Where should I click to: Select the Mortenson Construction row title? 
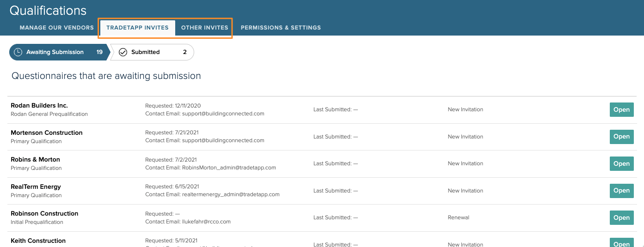[47, 133]
